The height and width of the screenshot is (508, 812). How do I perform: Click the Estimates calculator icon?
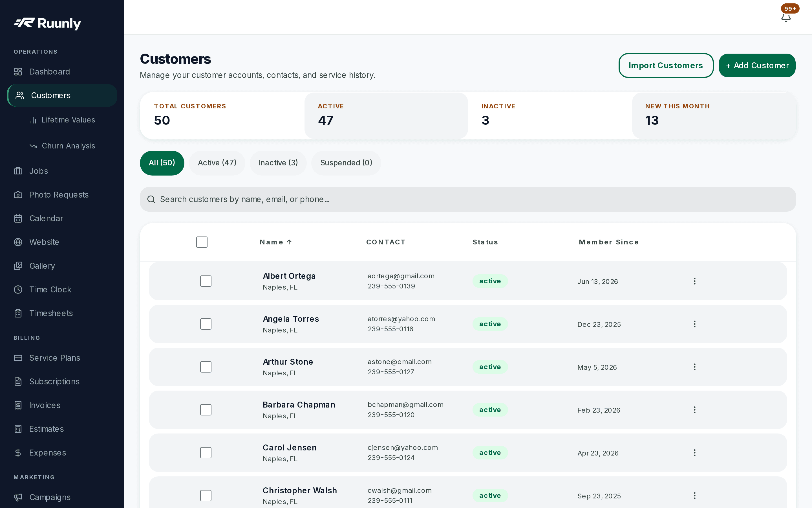(18, 429)
